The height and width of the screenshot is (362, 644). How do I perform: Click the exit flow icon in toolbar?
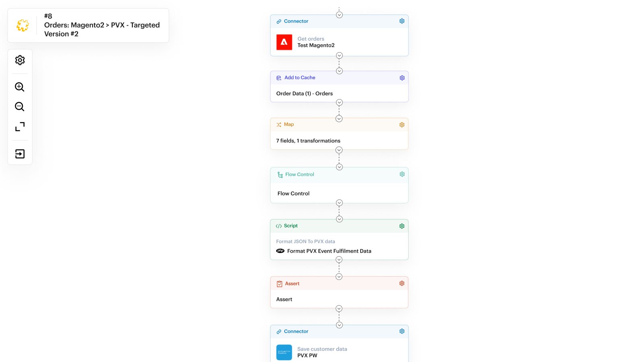point(20,154)
